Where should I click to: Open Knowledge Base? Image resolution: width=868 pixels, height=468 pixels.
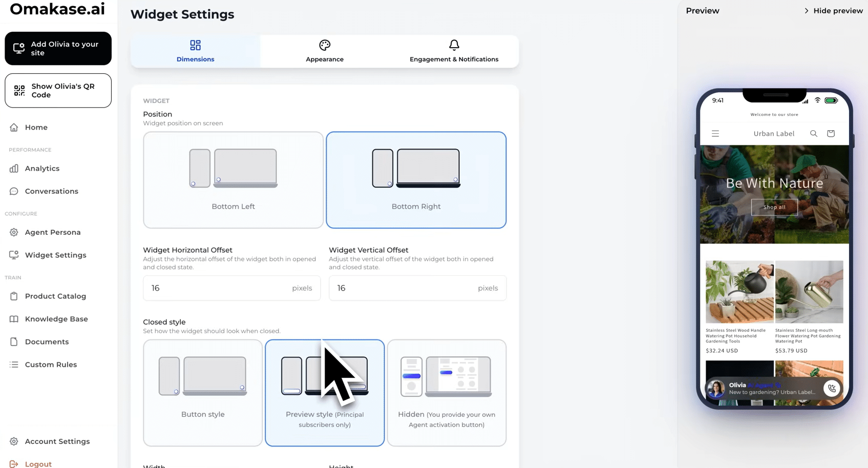[56, 319]
